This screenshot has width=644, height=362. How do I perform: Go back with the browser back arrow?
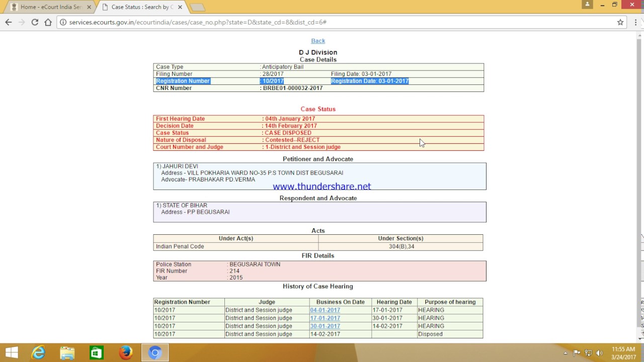[x=8, y=22]
